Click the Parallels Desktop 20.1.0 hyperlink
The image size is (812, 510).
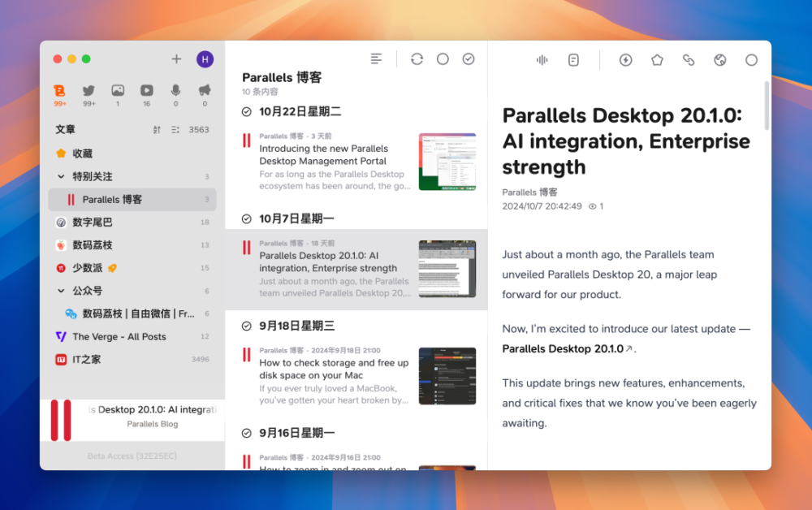pos(567,349)
